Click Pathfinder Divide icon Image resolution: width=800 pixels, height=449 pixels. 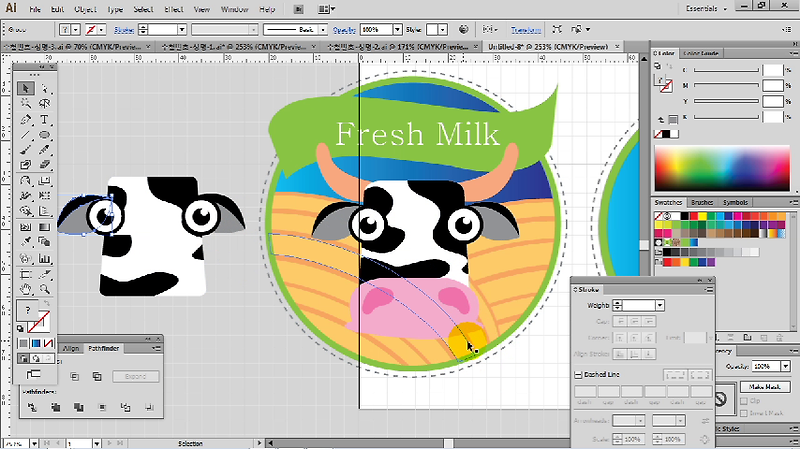32,407
